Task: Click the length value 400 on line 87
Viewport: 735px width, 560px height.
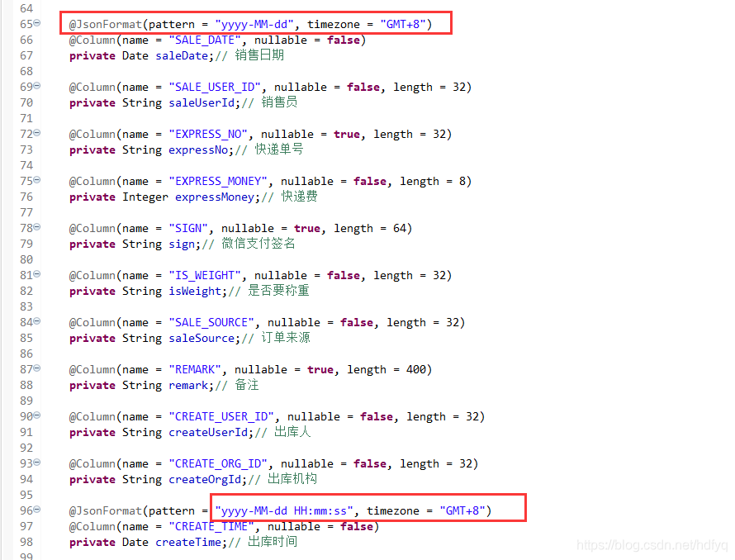Action: tap(415, 369)
